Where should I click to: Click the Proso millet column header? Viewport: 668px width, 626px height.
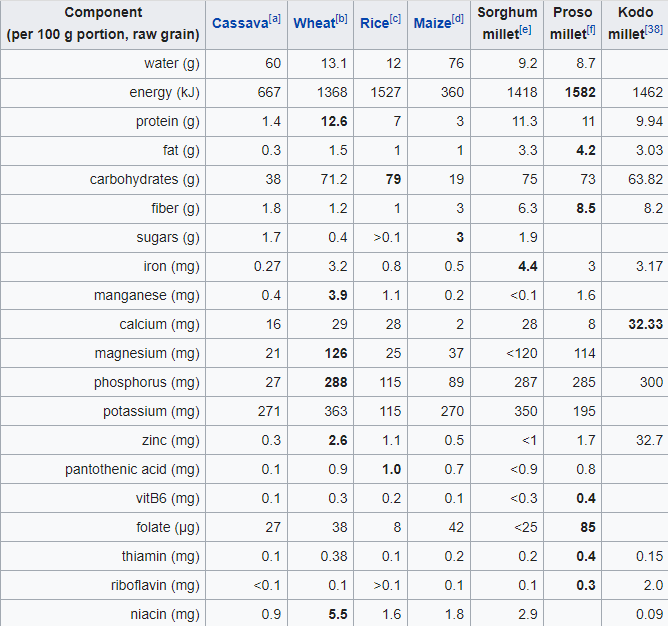coord(573,23)
